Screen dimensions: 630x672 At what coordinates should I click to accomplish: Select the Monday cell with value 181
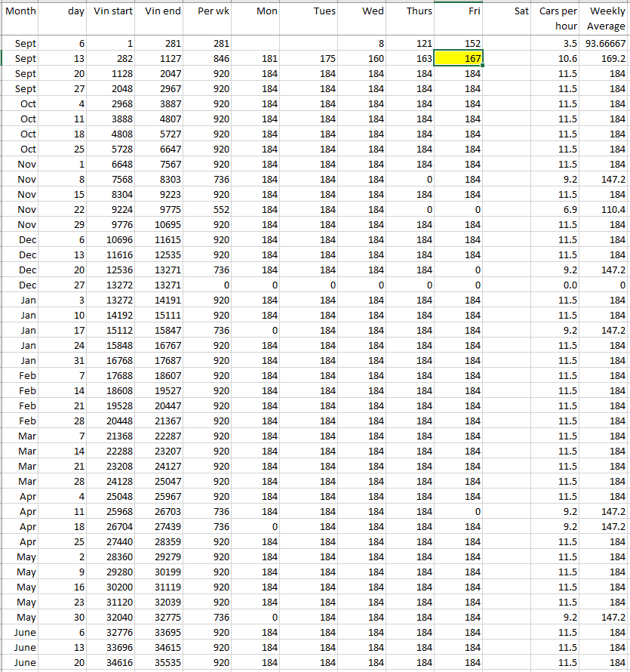pos(257,59)
